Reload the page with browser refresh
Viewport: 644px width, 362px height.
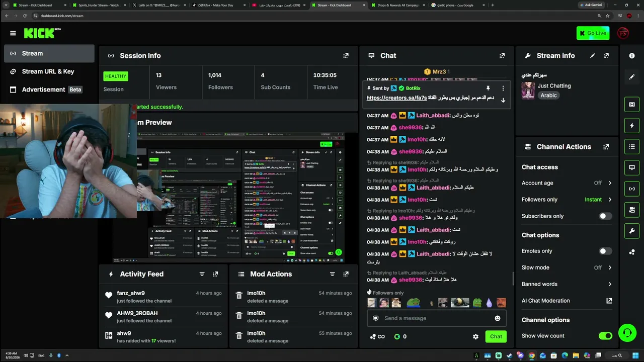point(25,16)
